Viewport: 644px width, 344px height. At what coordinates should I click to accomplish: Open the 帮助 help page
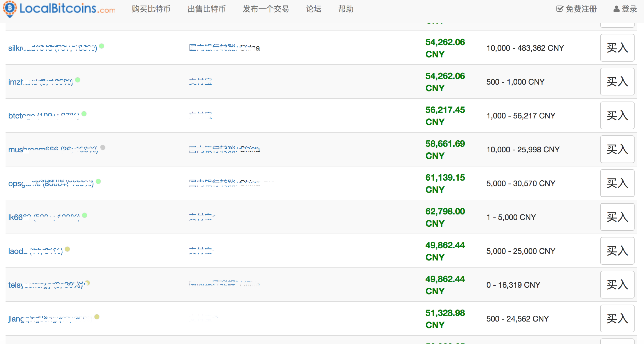346,9
